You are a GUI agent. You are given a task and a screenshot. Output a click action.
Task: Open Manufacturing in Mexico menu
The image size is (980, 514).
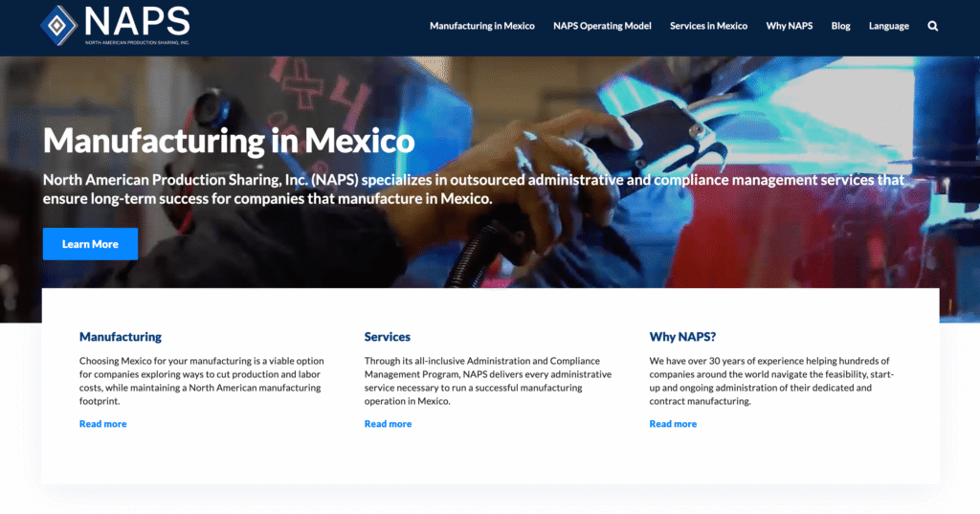pyautogui.click(x=482, y=26)
